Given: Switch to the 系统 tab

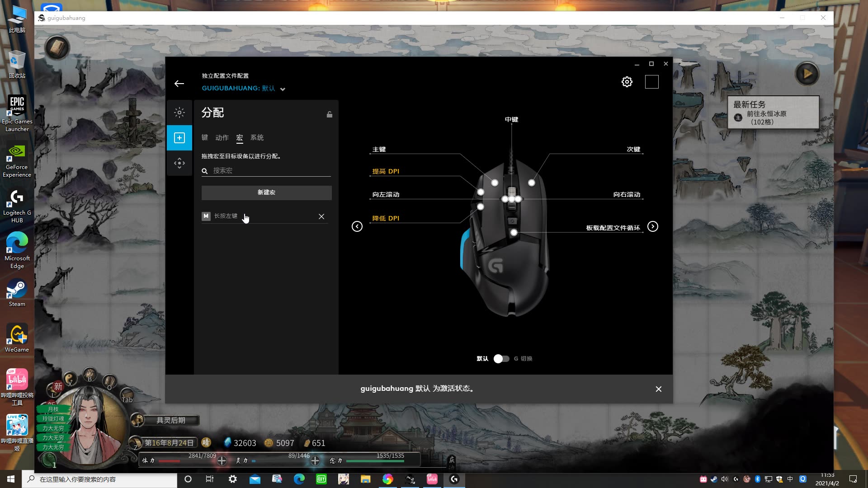Looking at the screenshot, I should tap(257, 137).
